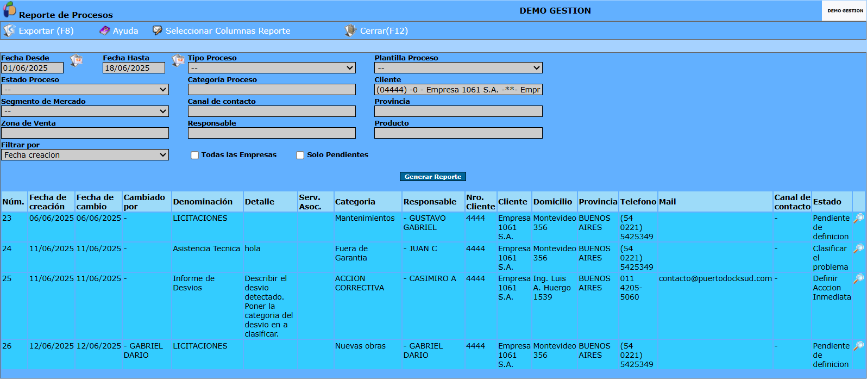Image resolution: width=867 pixels, height=379 pixels.
Task: Open Segmento de Mercado dropdown
Action: 85,111
